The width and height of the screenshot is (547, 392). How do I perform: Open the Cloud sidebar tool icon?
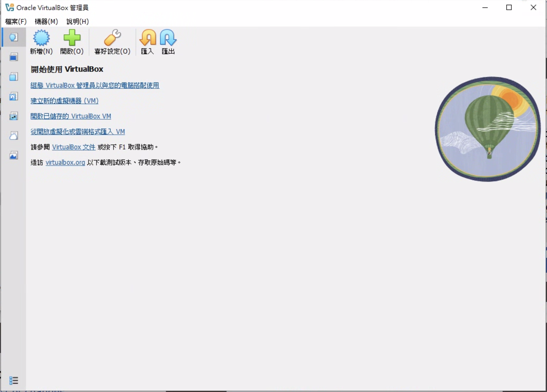point(13,136)
